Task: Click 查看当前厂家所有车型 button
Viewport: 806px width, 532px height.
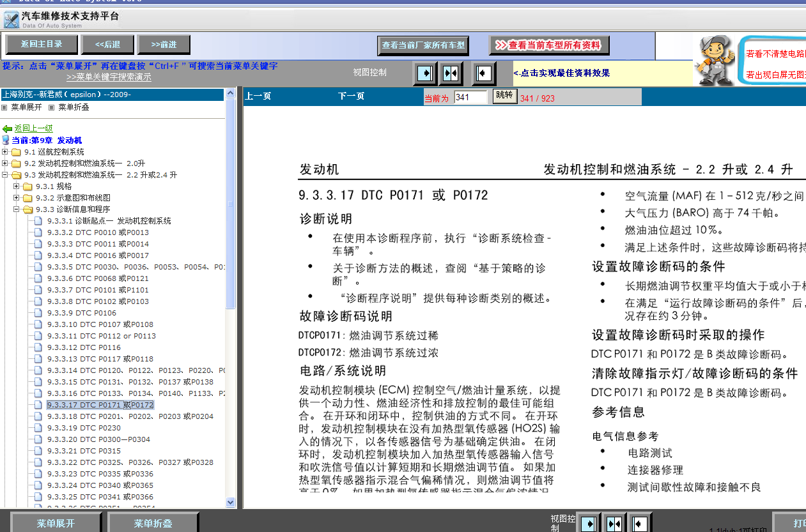Action: 423,45
